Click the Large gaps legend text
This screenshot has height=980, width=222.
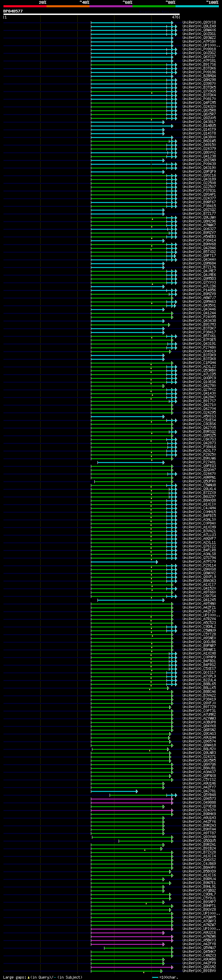[x=42, y=977]
